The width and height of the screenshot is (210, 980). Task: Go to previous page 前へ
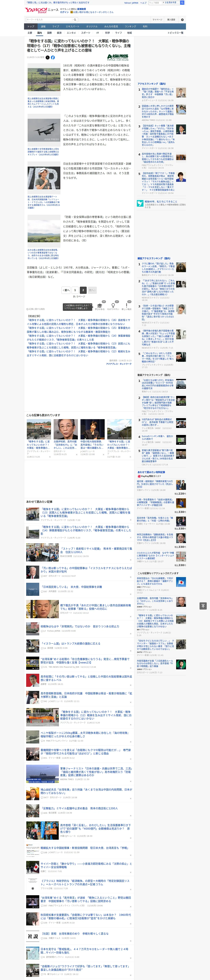click(x=66, y=290)
